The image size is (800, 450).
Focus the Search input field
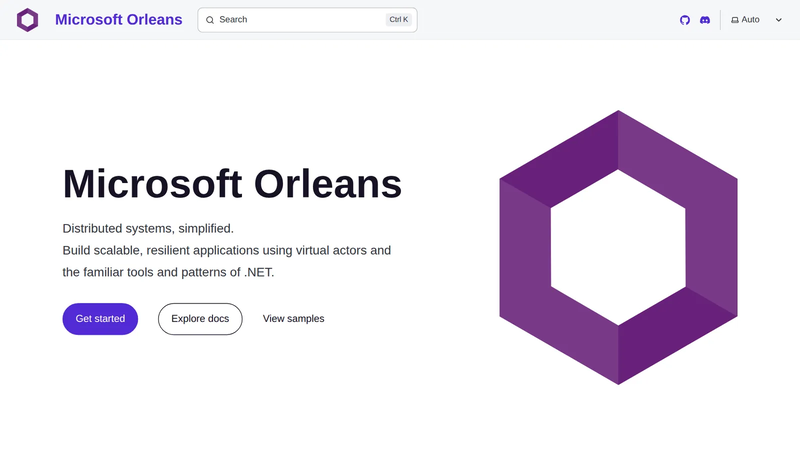307,20
